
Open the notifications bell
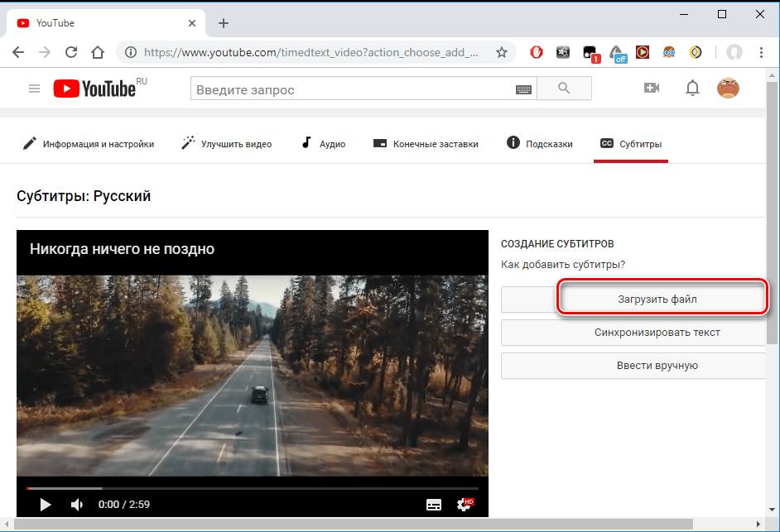(692, 89)
